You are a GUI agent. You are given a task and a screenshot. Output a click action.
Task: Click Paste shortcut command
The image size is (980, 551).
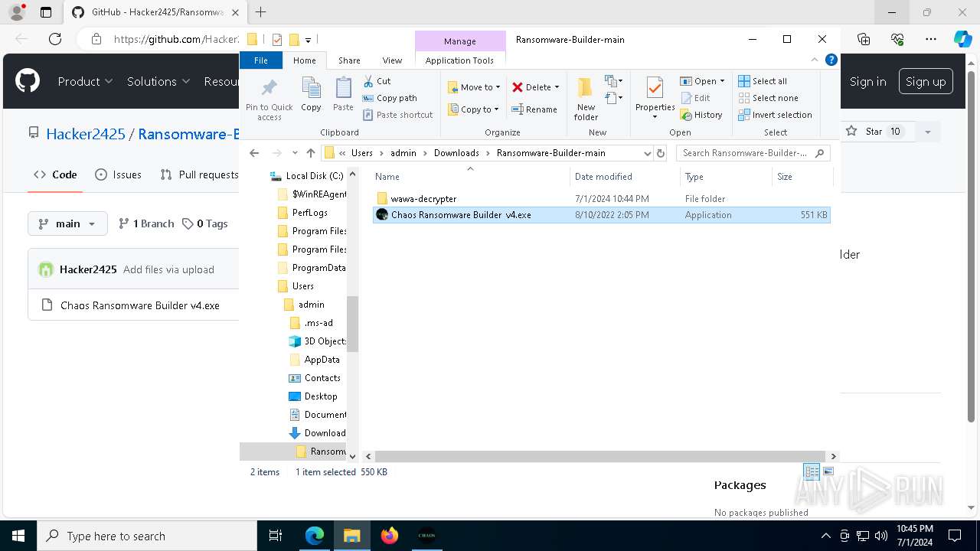(397, 115)
